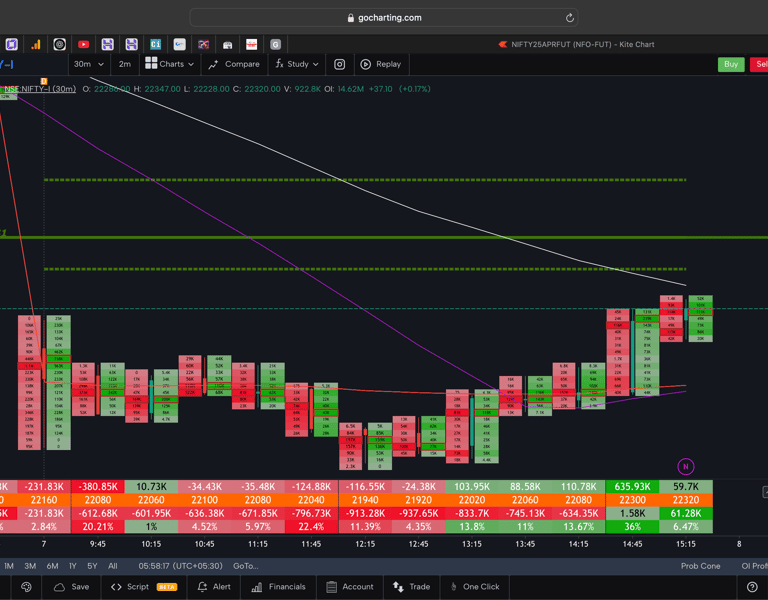Take chart snapshot with camera icon
Screen dimensions: 768x600
(339, 64)
